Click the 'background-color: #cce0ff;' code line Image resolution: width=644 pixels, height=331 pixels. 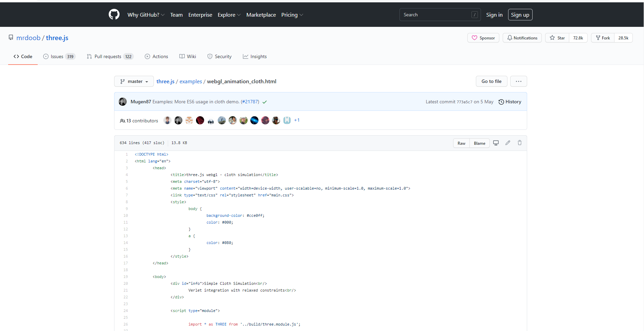(235, 215)
